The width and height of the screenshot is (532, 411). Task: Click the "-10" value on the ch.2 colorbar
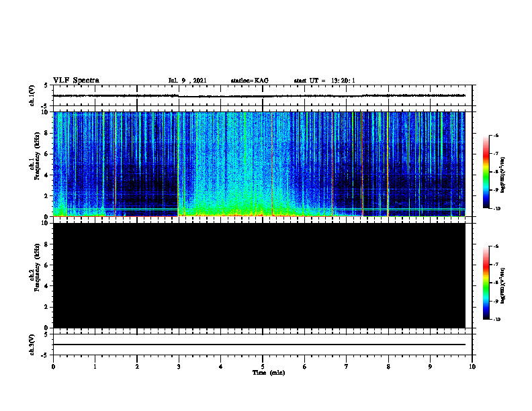(x=497, y=319)
